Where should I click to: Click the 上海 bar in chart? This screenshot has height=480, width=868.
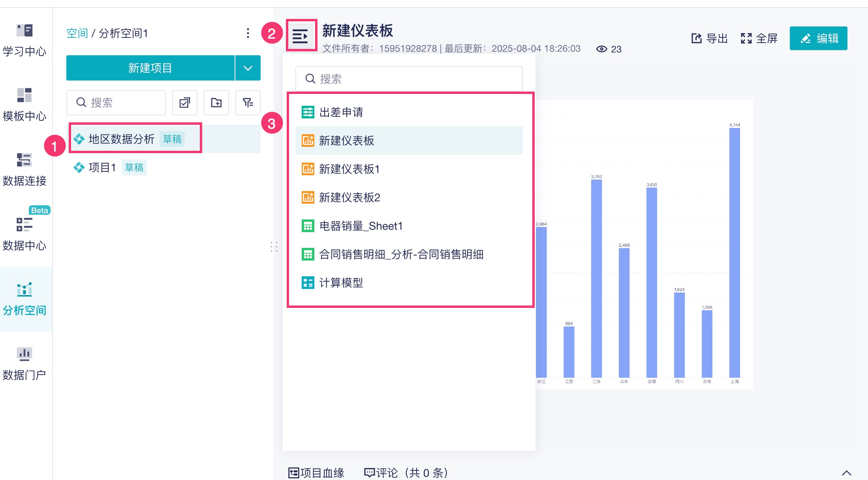click(x=734, y=253)
